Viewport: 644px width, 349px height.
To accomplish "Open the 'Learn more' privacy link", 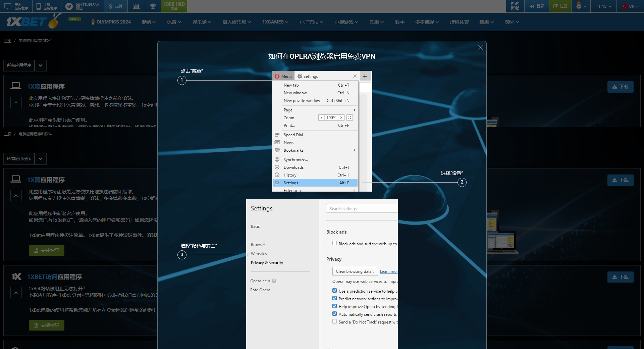I will [389, 271].
